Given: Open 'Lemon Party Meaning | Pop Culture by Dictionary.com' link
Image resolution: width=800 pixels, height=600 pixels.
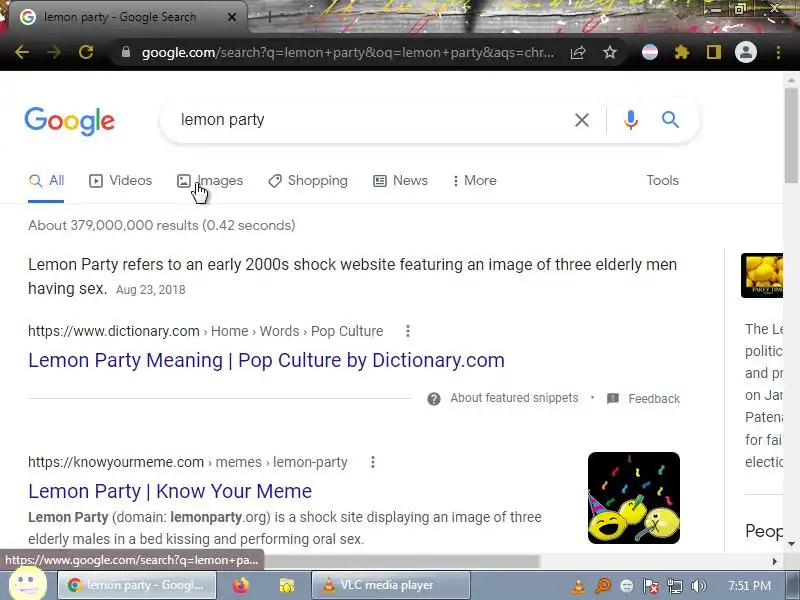Looking at the screenshot, I should [266, 360].
